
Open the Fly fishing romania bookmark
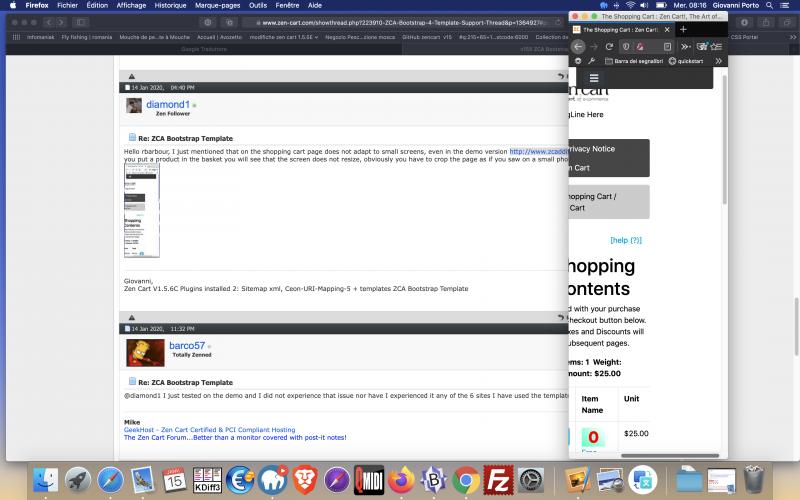87,37
